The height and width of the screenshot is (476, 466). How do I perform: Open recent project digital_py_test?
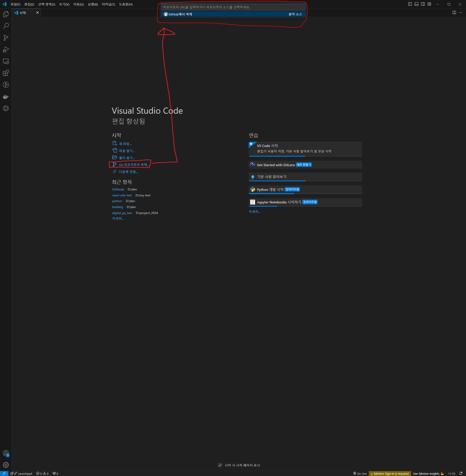click(122, 213)
